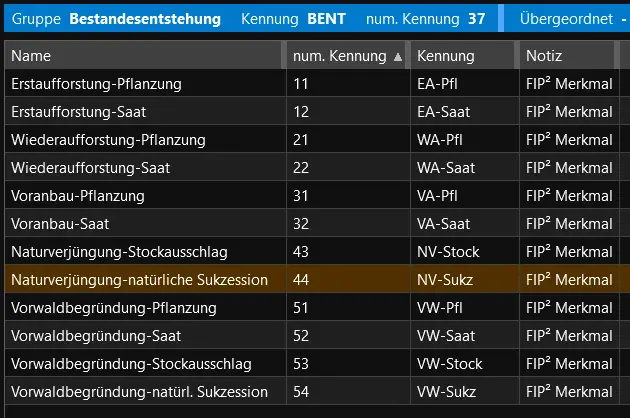Click the num. Kennung value 37
This screenshot has height=418, width=630.
(476, 19)
